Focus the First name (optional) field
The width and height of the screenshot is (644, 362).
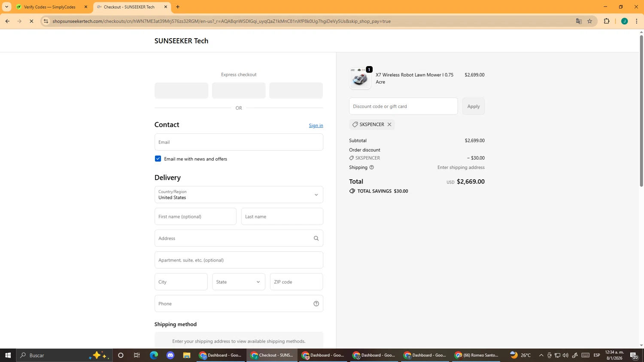point(195,217)
